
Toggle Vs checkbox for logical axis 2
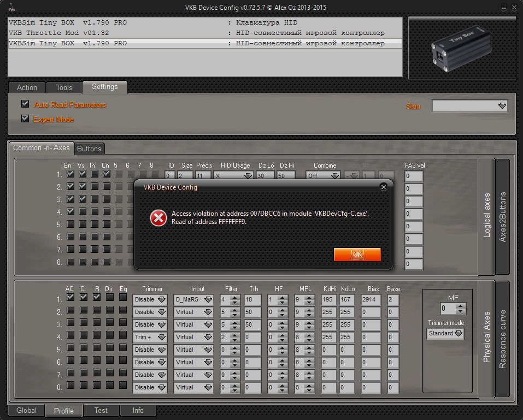coord(83,186)
